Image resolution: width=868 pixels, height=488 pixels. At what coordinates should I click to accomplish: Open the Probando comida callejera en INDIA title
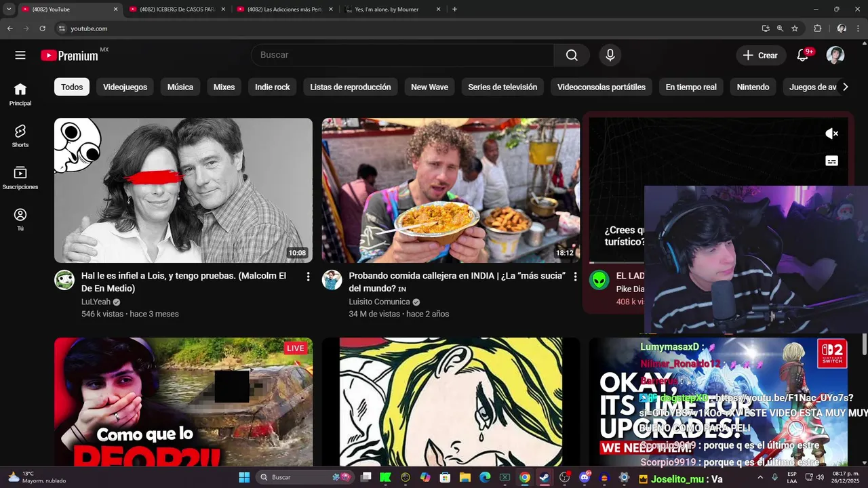click(x=456, y=282)
